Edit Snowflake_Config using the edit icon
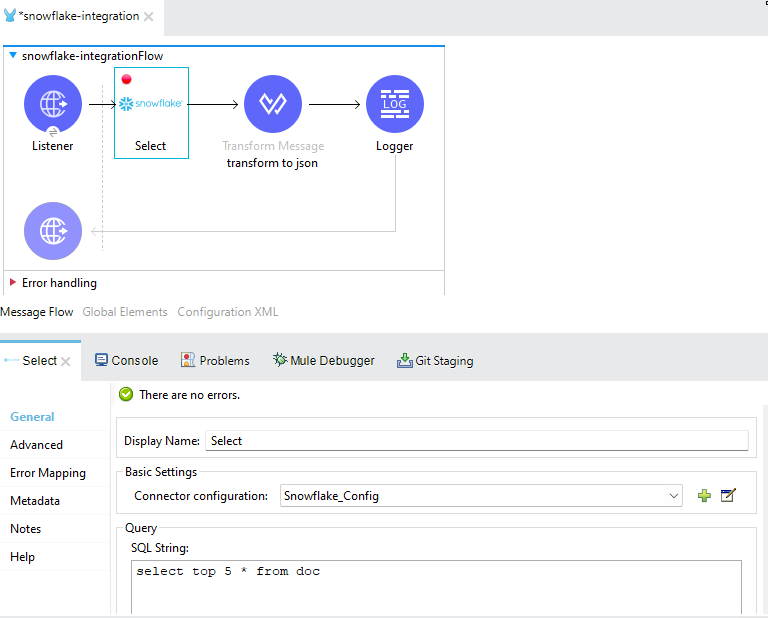Screen dimensions: 768x618 728,495
